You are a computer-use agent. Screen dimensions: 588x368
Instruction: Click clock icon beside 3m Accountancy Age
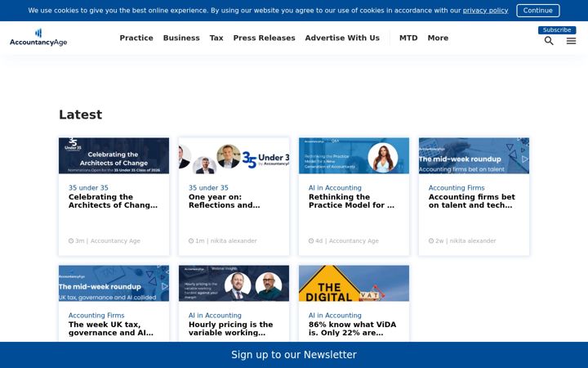click(71, 240)
